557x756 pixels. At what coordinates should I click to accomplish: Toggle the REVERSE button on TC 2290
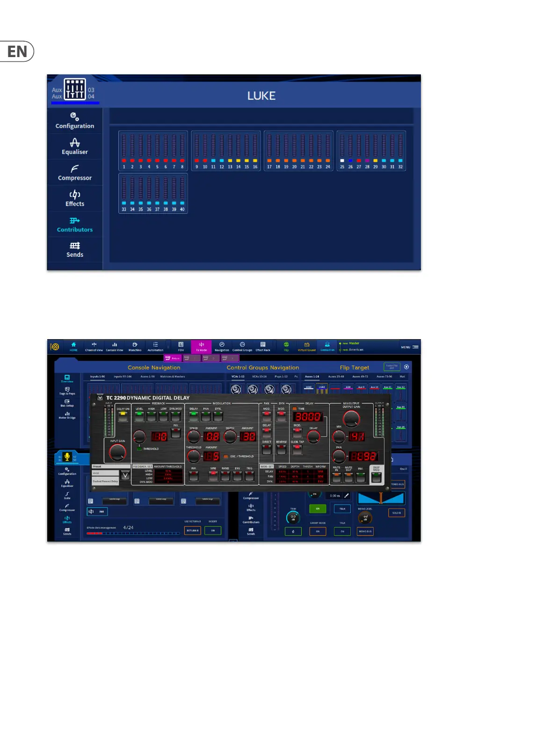[281, 449]
